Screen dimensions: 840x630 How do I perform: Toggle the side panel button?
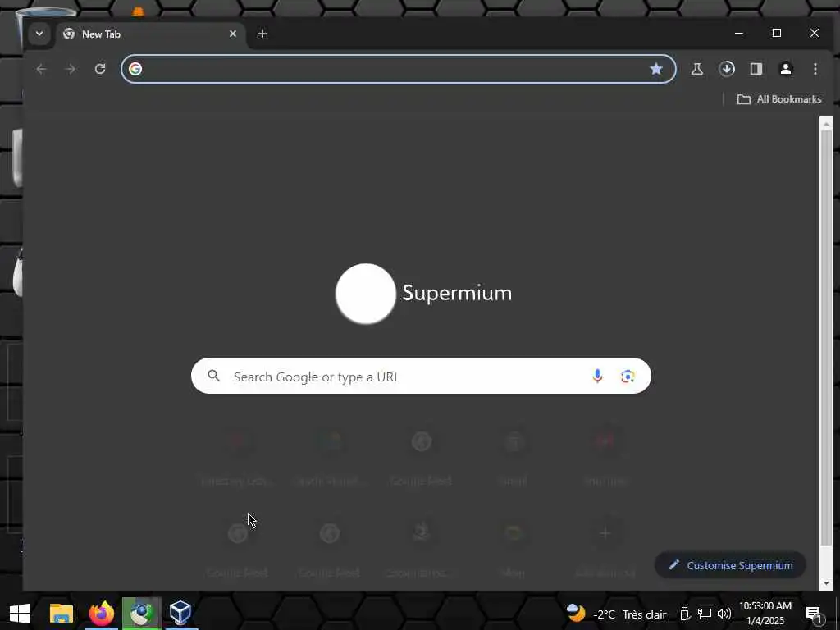pos(756,69)
